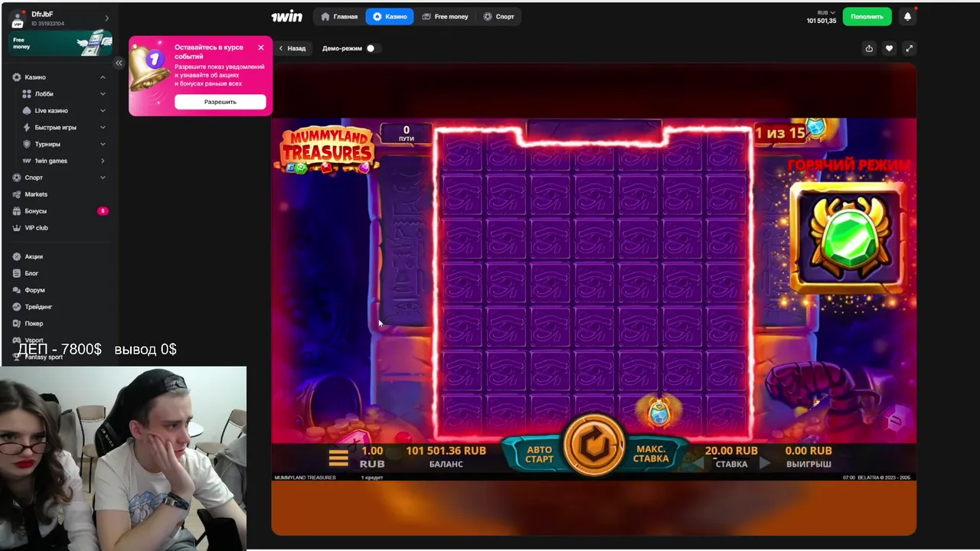The image size is (980, 551).
Task: Click the Трейдинг sidebar icon
Action: pos(17,307)
